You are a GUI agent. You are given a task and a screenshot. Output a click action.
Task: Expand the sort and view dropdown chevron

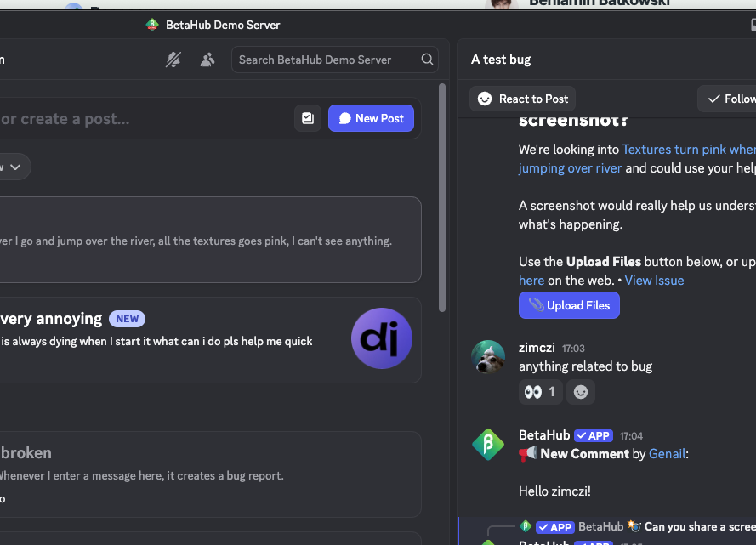click(15, 167)
